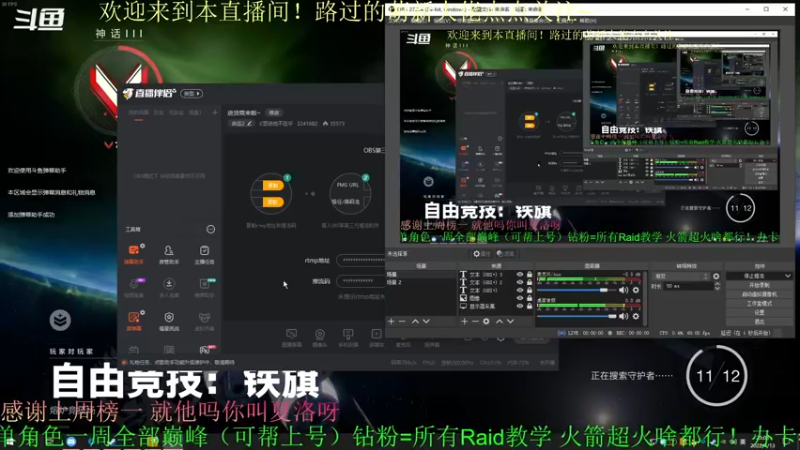Image resolution: width=800 pixels, height=450 pixels.
Task: Select the first scene tab in 直播伴侣
Action: (138, 113)
